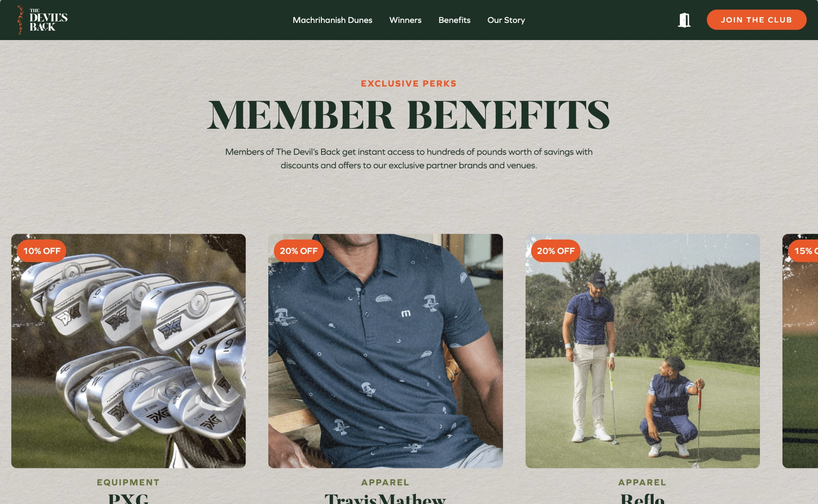818x504 pixels.
Task: Open the partially visible fourth benefit card
Action: 800,351
